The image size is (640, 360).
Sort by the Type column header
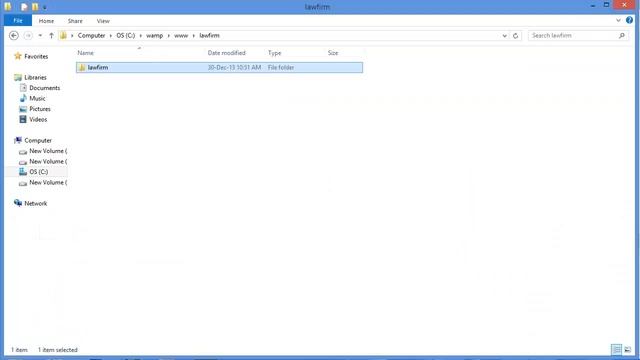[274, 53]
